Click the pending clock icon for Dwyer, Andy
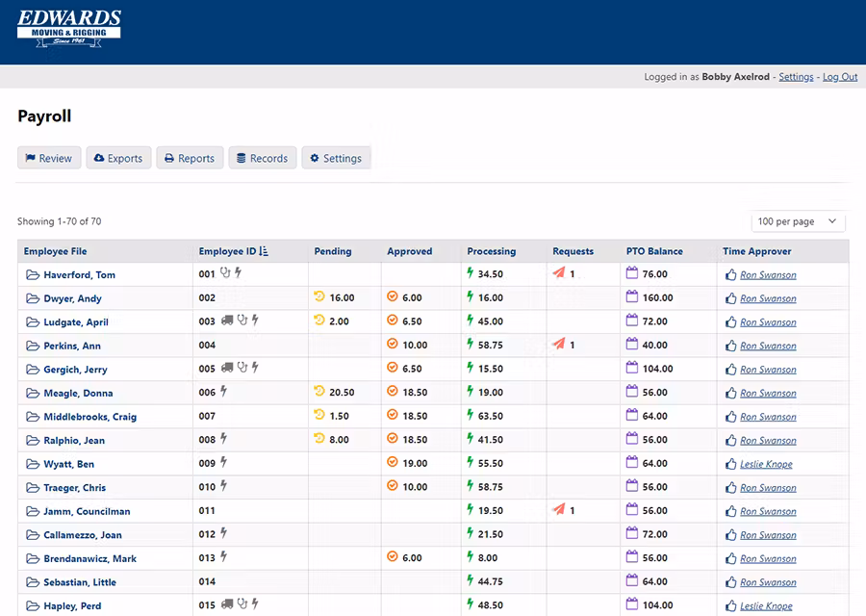Image resolution: width=866 pixels, height=616 pixels. (x=319, y=298)
